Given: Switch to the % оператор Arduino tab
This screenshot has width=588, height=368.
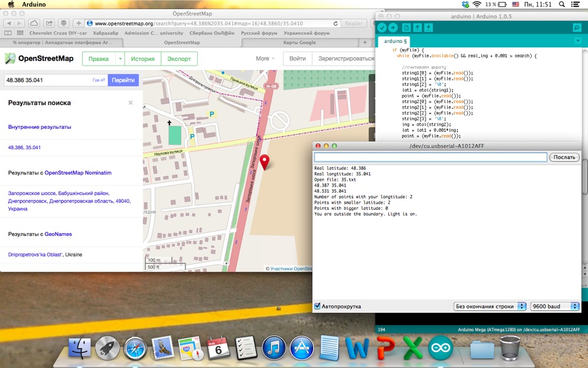Looking at the screenshot, I should 62,42.
